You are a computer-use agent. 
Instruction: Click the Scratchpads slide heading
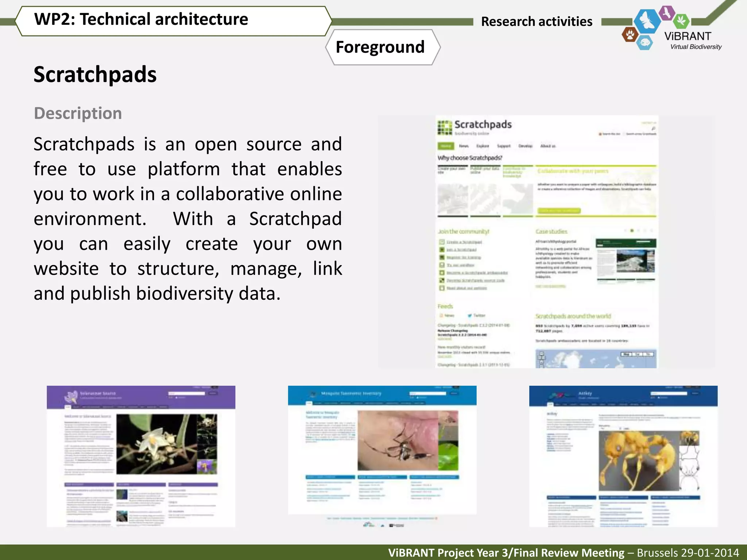pyautogui.click(x=95, y=75)
